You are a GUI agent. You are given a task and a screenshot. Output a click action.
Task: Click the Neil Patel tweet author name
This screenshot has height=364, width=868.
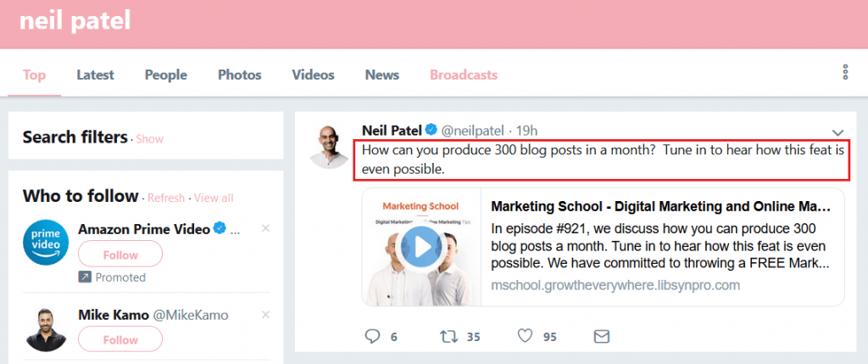pyautogui.click(x=392, y=131)
